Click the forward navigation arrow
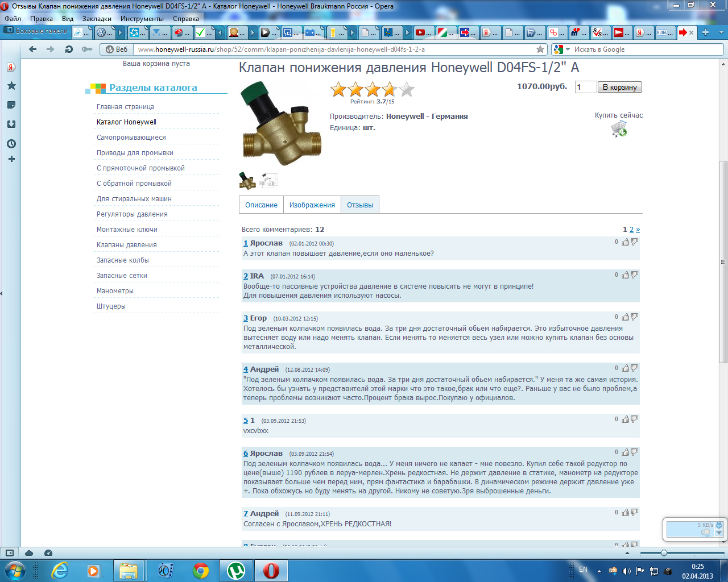This screenshot has width=728, height=582. pyautogui.click(x=51, y=49)
